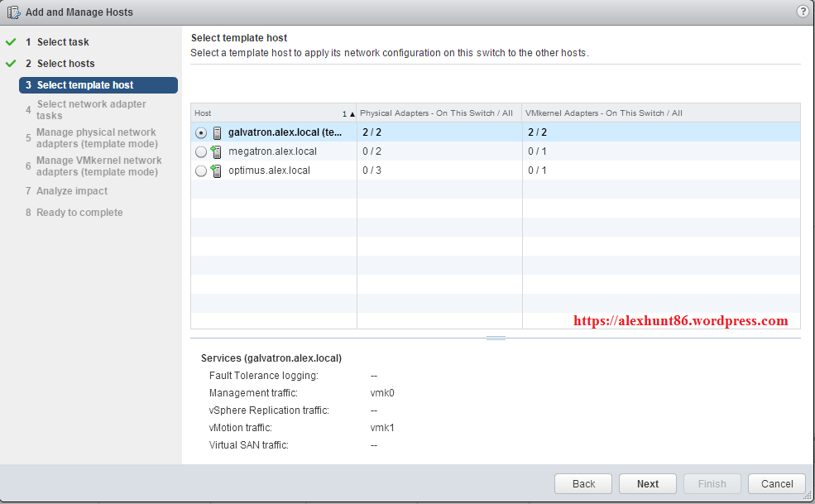This screenshot has height=504, width=815.
Task: Open the help question mark icon
Action: (803, 12)
